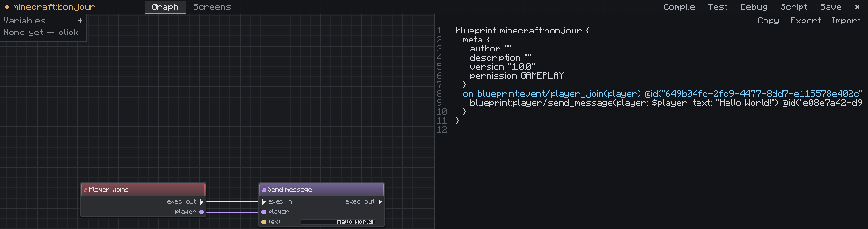Close the blueprint editor with X
Image resolution: width=868 pixels, height=229 pixels.
(857, 7)
